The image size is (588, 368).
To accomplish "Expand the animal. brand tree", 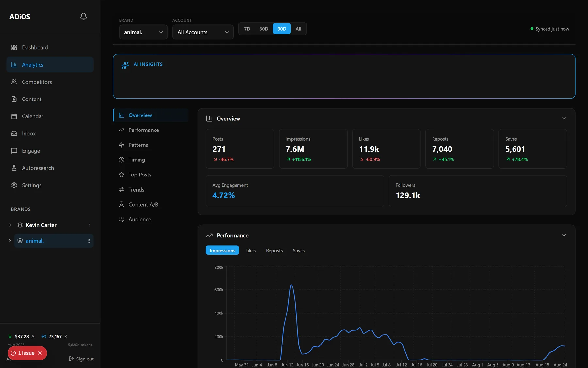I will coord(10,241).
